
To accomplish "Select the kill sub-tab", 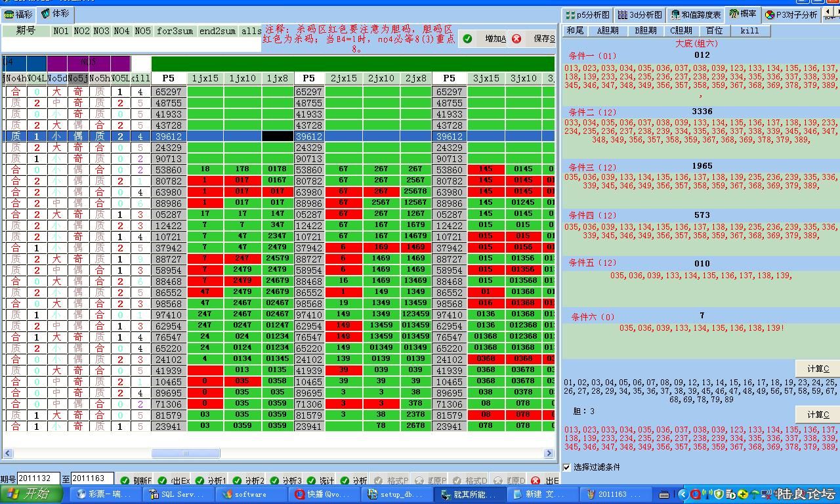I will coord(749,30).
